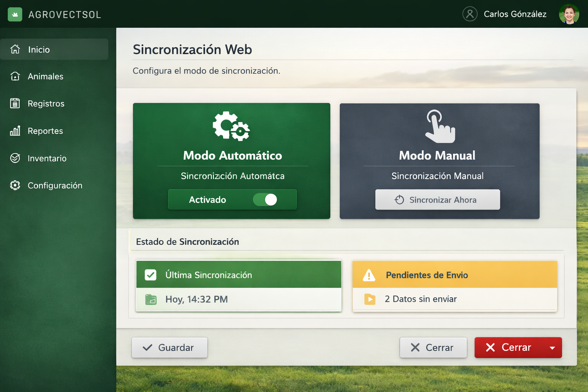The height and width of the screenshot is (392, 588).
Task: Click the Carlos Gónzález user name
Action: point(515,14)
